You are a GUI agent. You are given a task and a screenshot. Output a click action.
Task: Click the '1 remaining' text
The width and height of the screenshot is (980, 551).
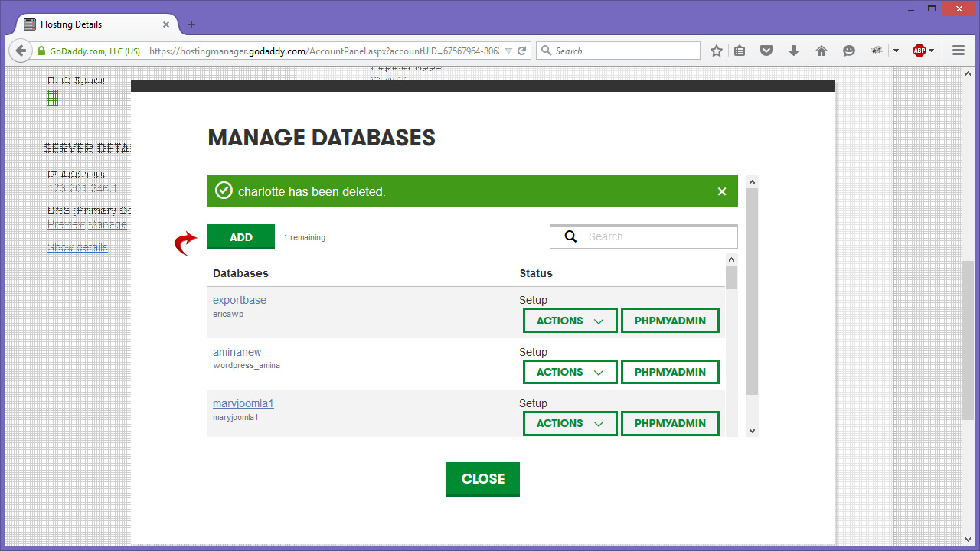point(305,238)
